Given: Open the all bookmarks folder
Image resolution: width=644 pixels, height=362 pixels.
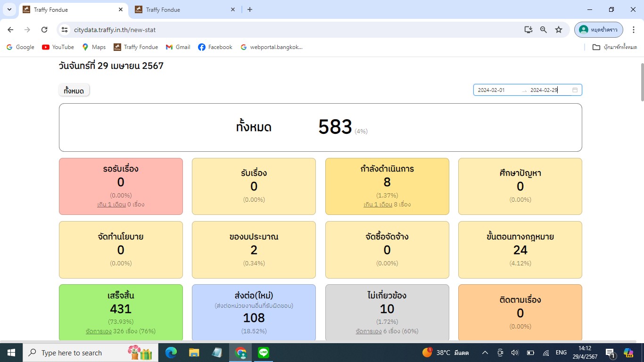Looking at the screenshot, I should [615, 47].
